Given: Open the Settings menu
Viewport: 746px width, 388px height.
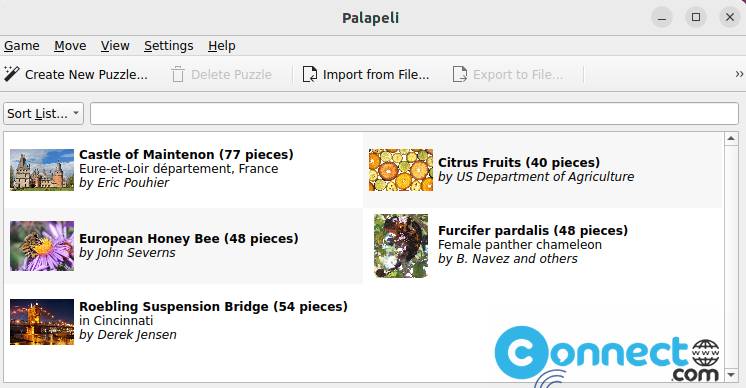Looking at the screenshot, I should (168, 46).
